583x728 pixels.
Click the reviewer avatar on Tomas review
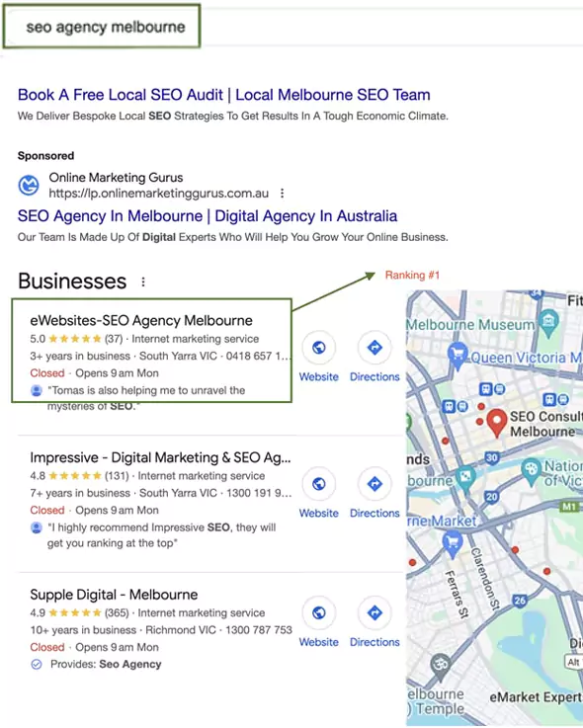pyautogui.click(x=37, y=390)
